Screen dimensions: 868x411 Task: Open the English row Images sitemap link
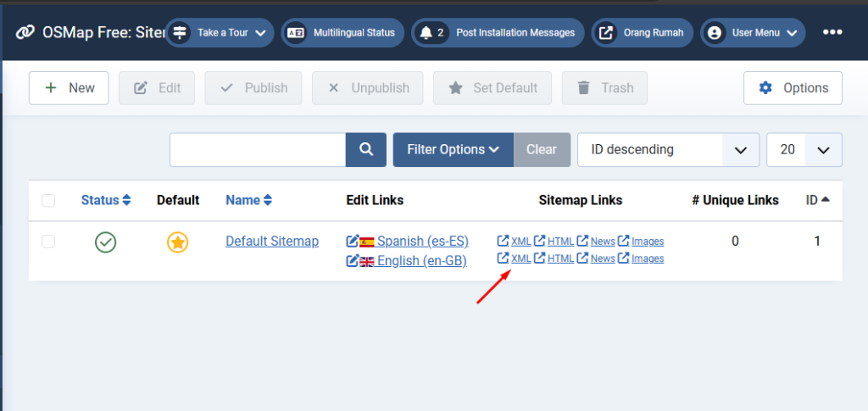(x=648, y=258)
